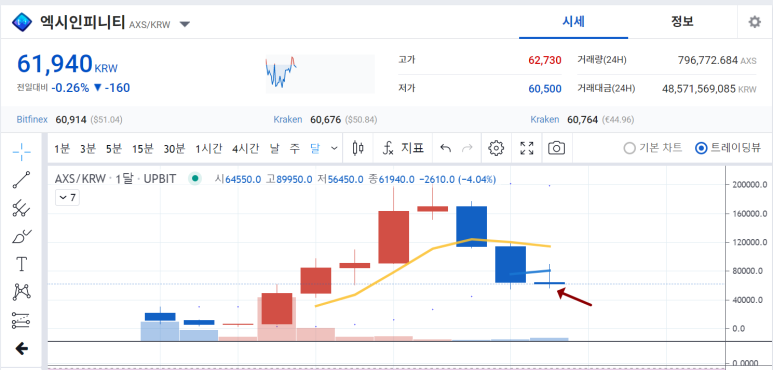The height and width of the screenshot is (370, 773).
Task: Click the back arrow in left toolbar
Action: click(21, 349)
